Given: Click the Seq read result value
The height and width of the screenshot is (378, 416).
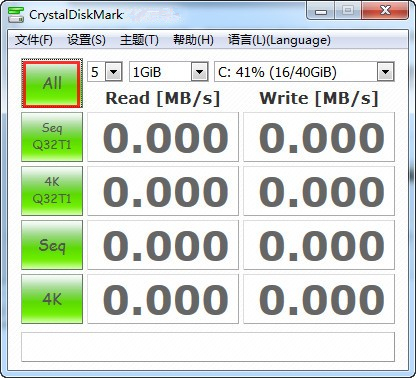Looking at the screenshot, I should [163, 245].
